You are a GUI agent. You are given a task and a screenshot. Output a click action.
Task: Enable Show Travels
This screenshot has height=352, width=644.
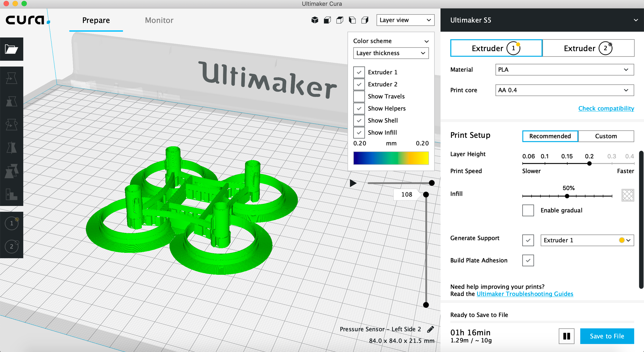[359, 96]
